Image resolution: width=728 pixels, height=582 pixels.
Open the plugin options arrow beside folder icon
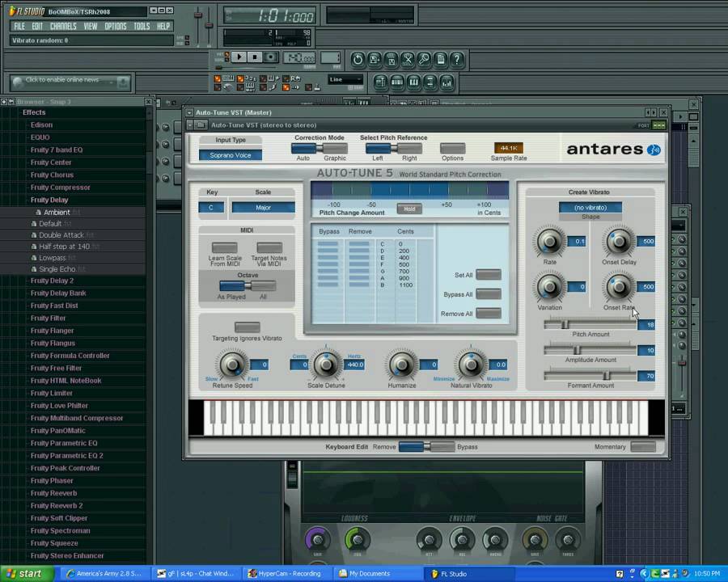click(190, 124)
